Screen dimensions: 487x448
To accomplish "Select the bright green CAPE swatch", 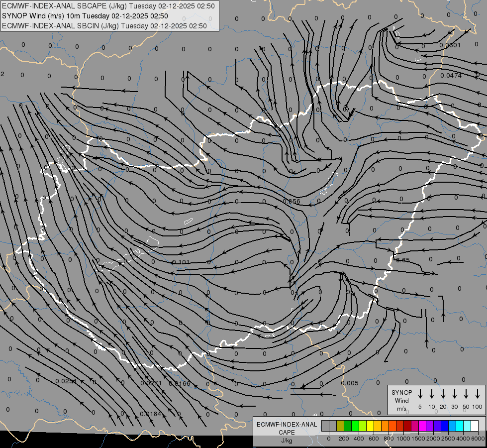I will (x=355, y=426).
